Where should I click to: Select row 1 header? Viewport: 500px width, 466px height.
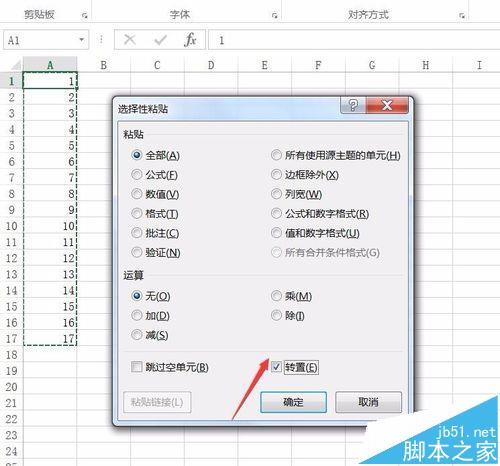pyautogui.click(x=12, y=81)
